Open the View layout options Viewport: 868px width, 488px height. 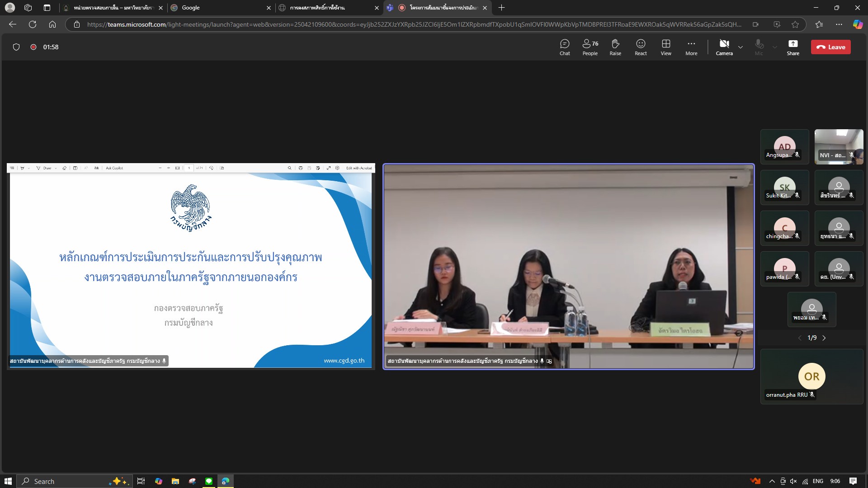click(x=666, y=47)
